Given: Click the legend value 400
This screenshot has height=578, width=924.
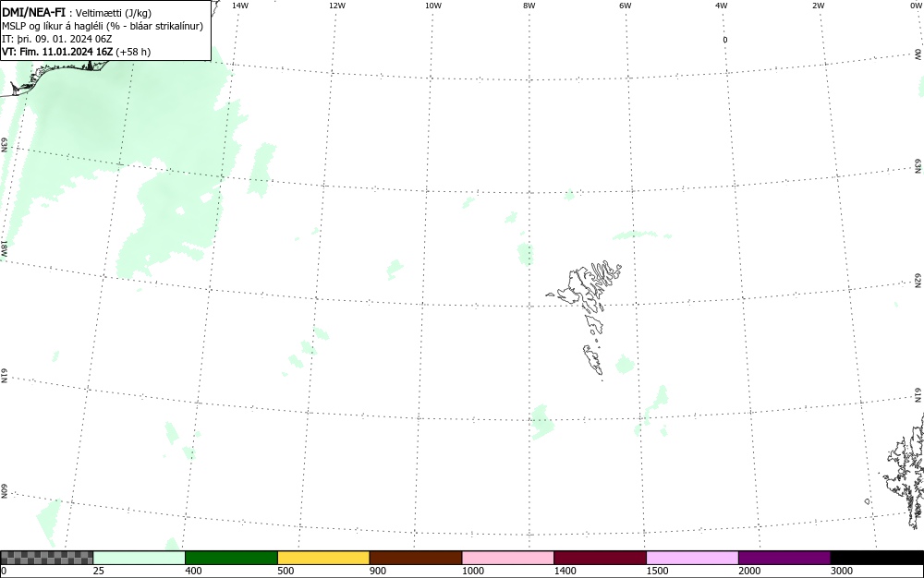Looking at the screenshot, I should coord(193,571).
